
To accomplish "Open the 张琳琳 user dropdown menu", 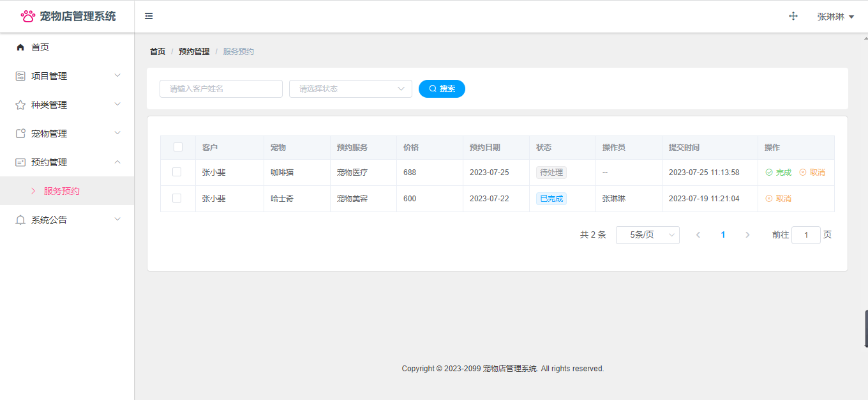I will 835,17.
